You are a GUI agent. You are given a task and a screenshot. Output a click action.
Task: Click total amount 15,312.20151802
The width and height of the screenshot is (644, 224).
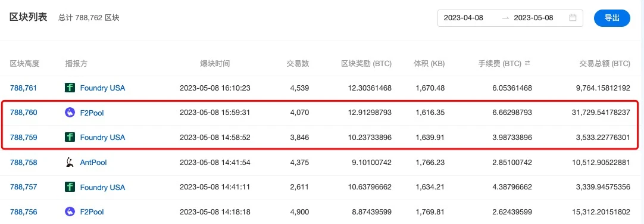point(601,212)
